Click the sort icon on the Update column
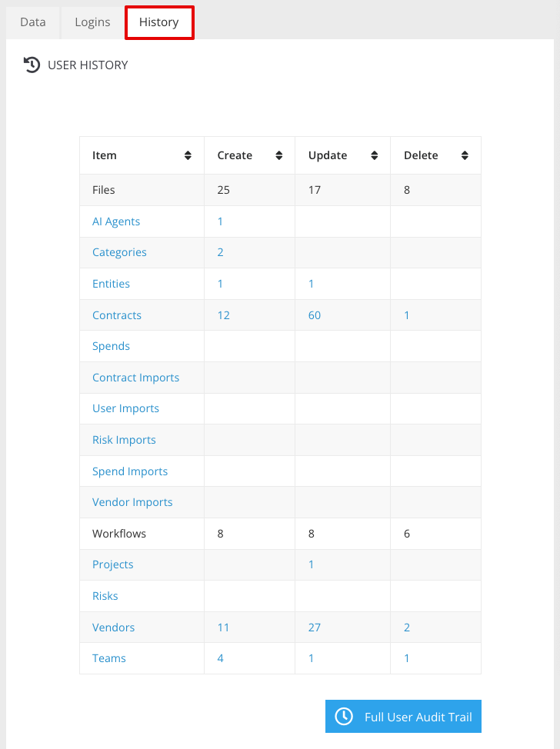 (x=374, y=155)
